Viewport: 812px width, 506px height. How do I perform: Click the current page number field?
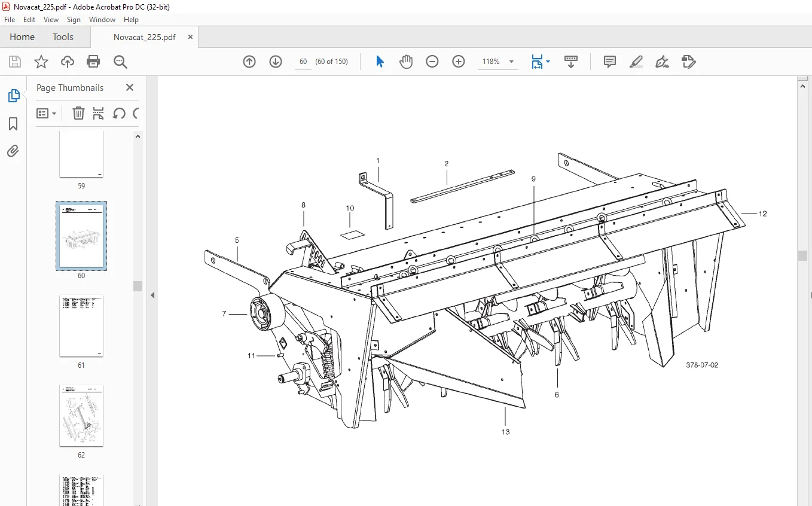pos(303,62)
